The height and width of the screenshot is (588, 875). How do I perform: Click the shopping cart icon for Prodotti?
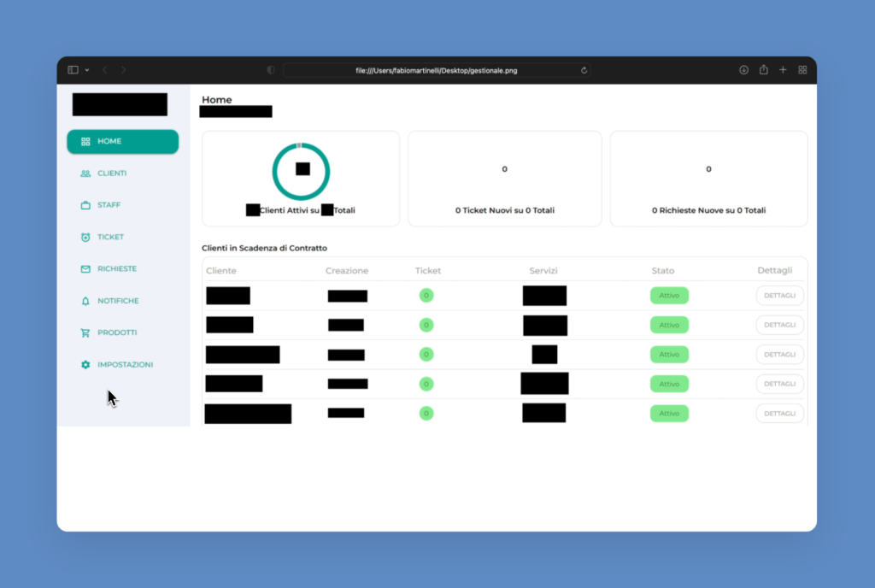point(85,332)
